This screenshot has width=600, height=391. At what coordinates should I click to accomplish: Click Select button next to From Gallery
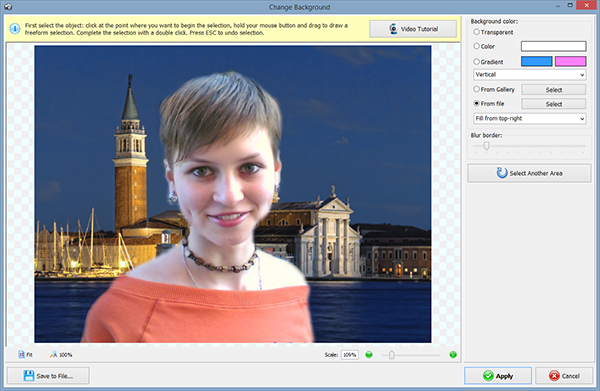coord(554,90)
